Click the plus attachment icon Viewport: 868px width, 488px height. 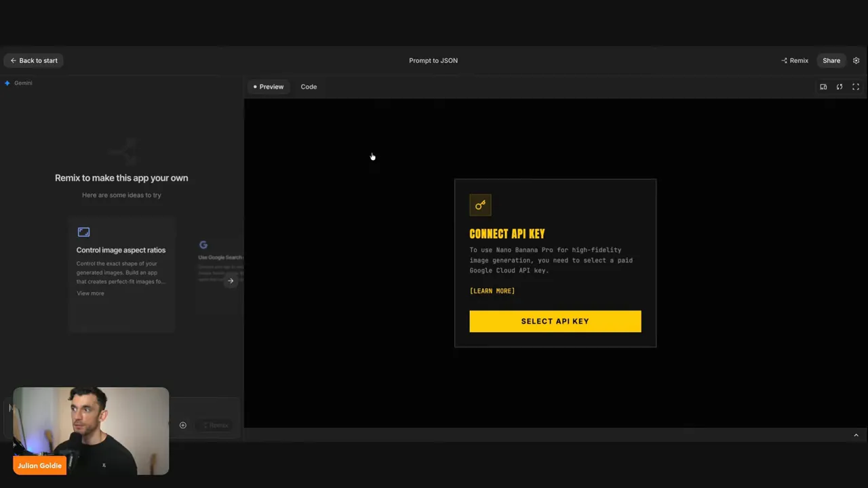[182, 425]
